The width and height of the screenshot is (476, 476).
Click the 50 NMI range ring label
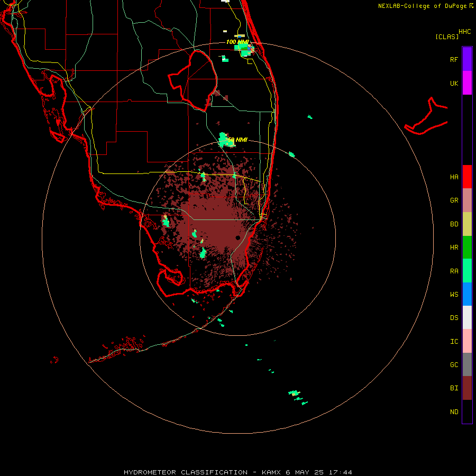[237, 140]
